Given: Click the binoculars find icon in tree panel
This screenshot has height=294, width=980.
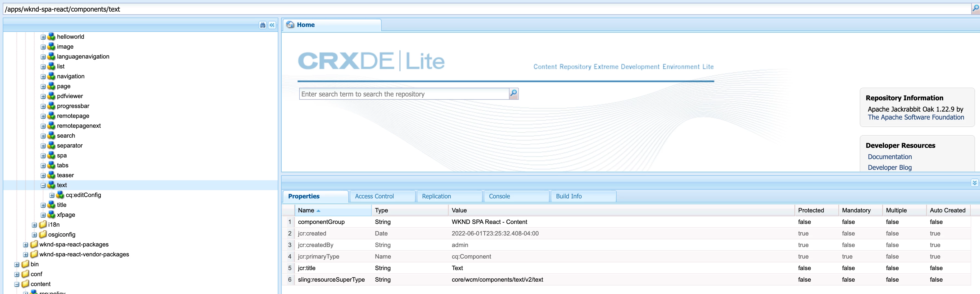Looking at the screenshot, I should tap(262, 25).
